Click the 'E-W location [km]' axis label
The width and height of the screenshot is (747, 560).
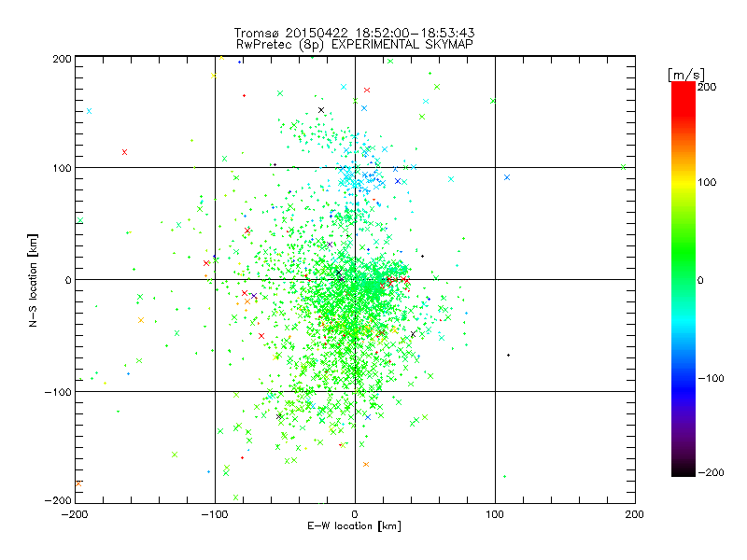pyautogui.click(x=355, y=526)
